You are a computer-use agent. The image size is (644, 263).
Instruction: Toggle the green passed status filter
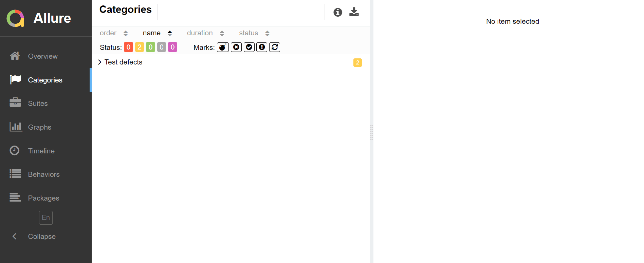150,47
